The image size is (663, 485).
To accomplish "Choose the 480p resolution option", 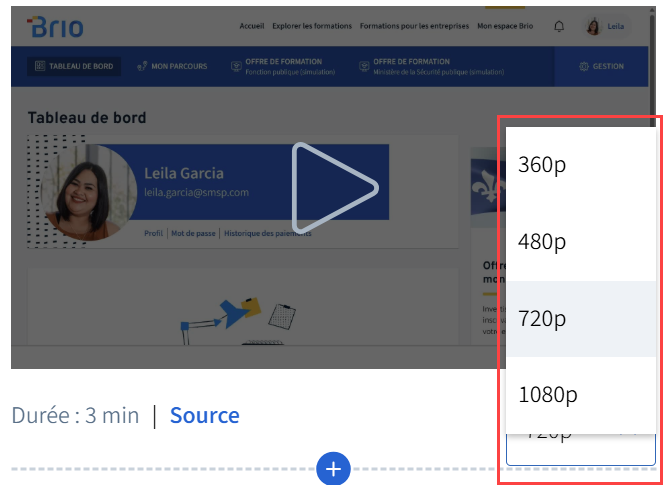I will pyautogui.click(x=580, y=242).
